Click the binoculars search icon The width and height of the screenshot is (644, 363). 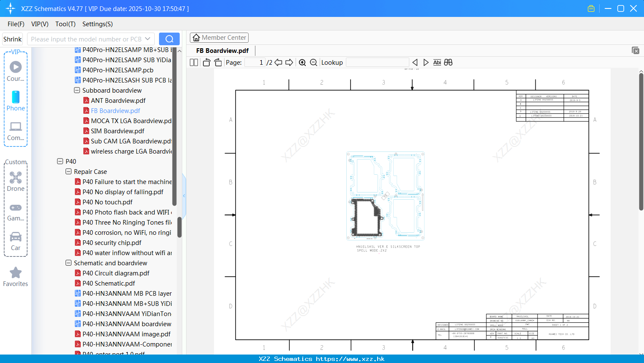click(x=448, y=62)
